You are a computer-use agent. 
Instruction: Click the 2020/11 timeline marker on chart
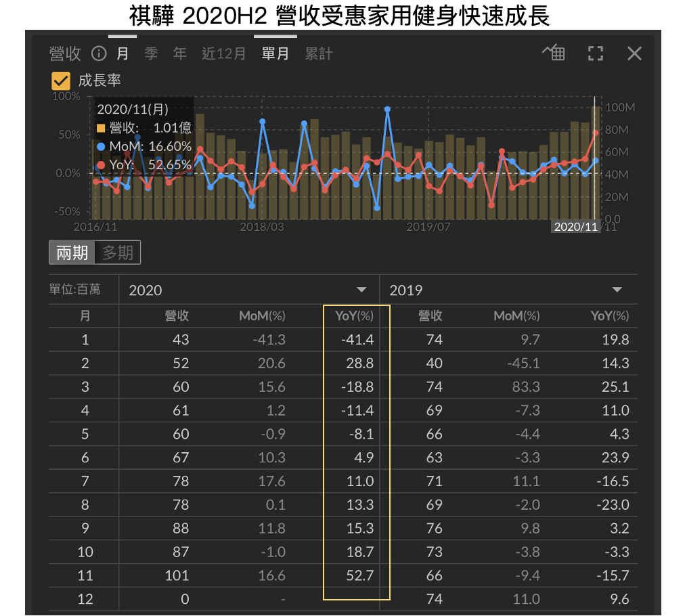[x=575, y=227]
